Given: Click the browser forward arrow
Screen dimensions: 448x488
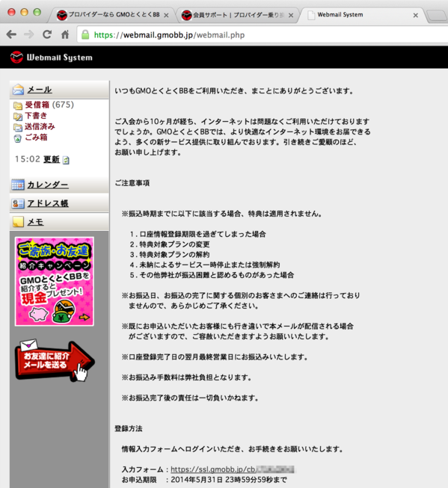Looking at the screenshot, I should [x=29, y=34].
